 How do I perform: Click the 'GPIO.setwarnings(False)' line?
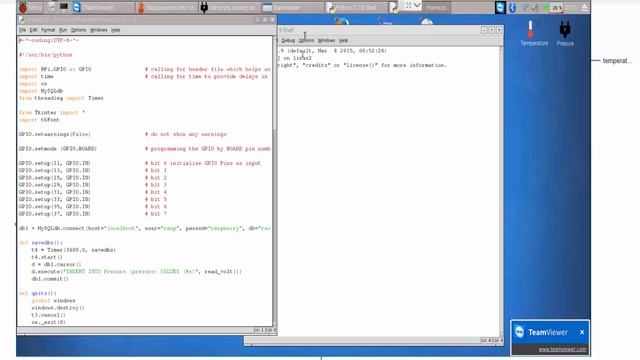coord(55,134)
